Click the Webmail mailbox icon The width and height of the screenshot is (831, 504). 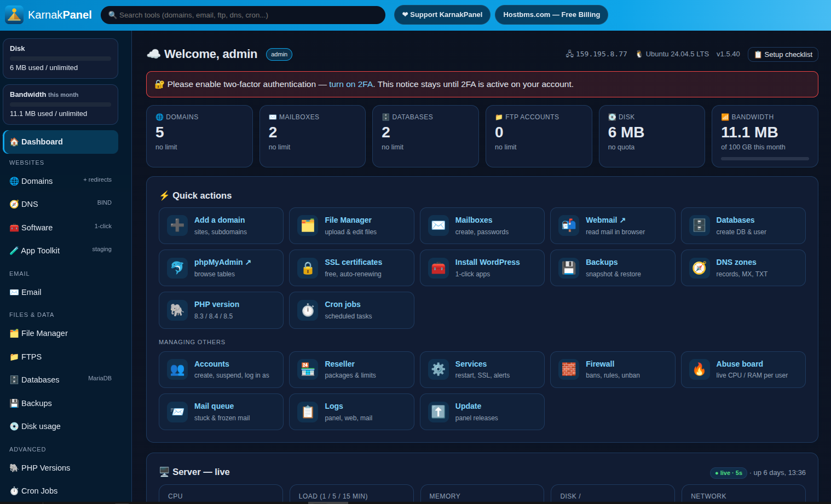coord(569,225)
